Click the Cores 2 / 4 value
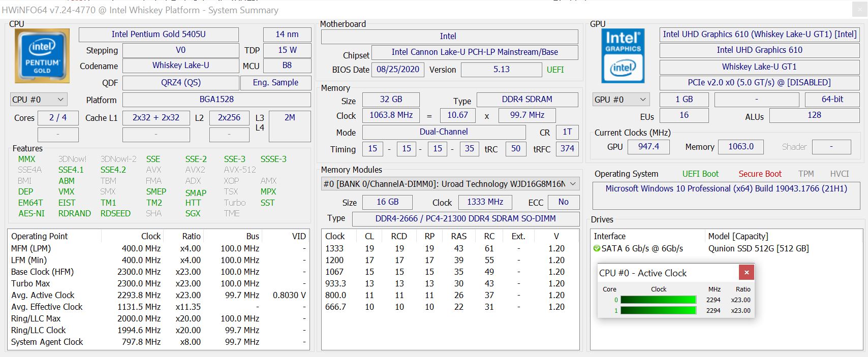The width and height of the screenshot is (868, 357). [58, 117]
